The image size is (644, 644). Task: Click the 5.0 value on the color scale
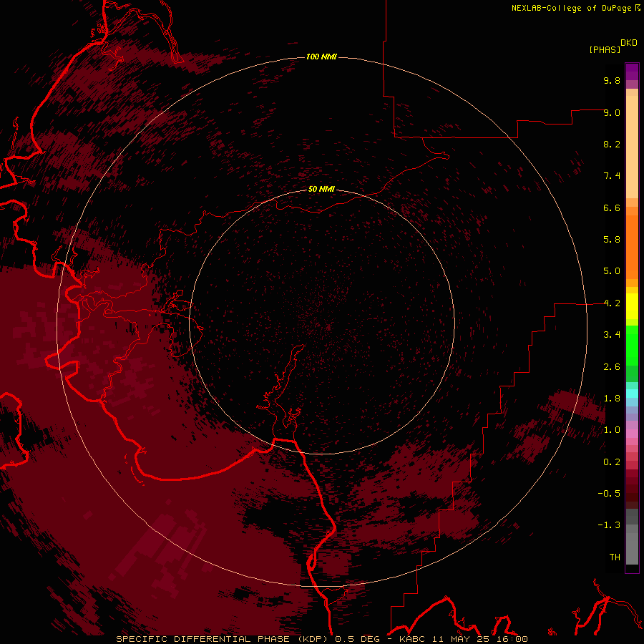point(612,271)
